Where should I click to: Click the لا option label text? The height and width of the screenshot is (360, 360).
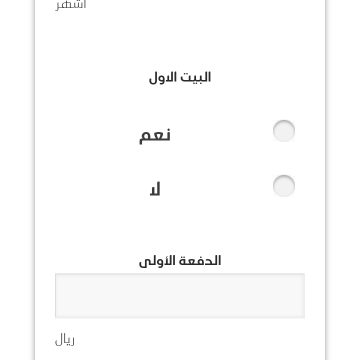click(155, 190)
